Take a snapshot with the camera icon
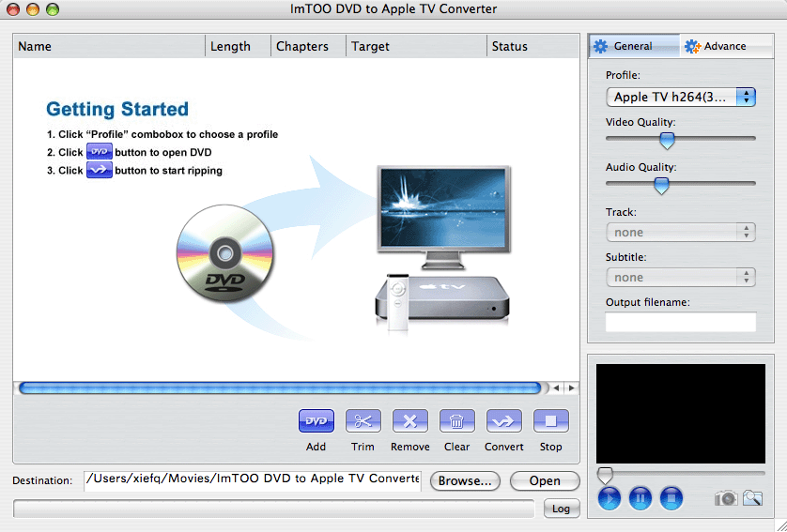 pyautogui.click(x=725, y=498)
